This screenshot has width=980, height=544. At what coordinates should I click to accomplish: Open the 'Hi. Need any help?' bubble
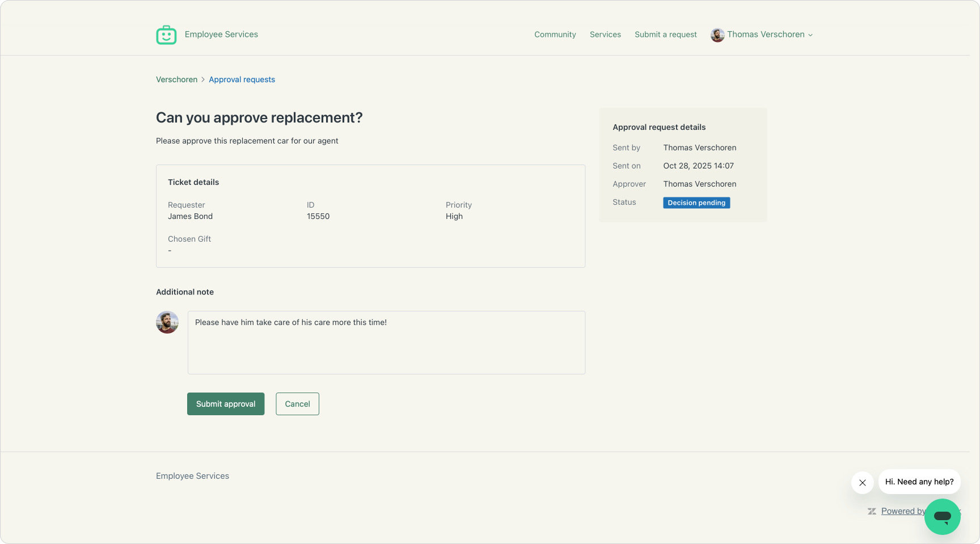pos(919,482)
